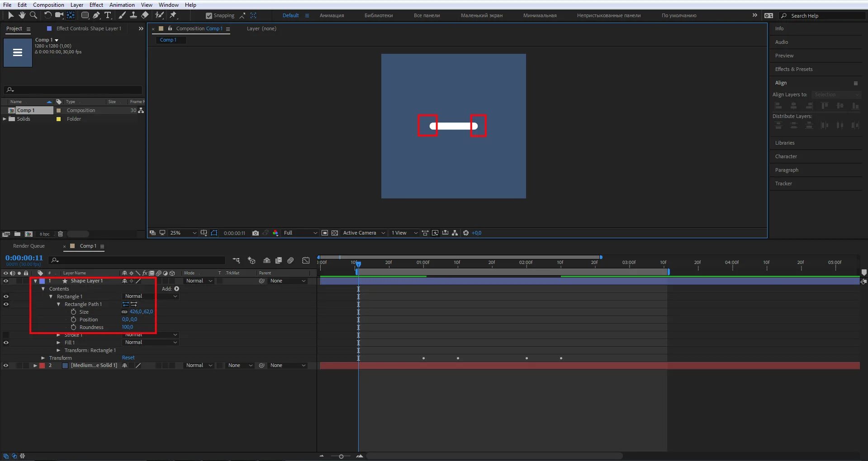Click Shape Layer 1 label color swatch
Image resolution: width=868 pixels, height=461 pixels.
coord(42,281)
